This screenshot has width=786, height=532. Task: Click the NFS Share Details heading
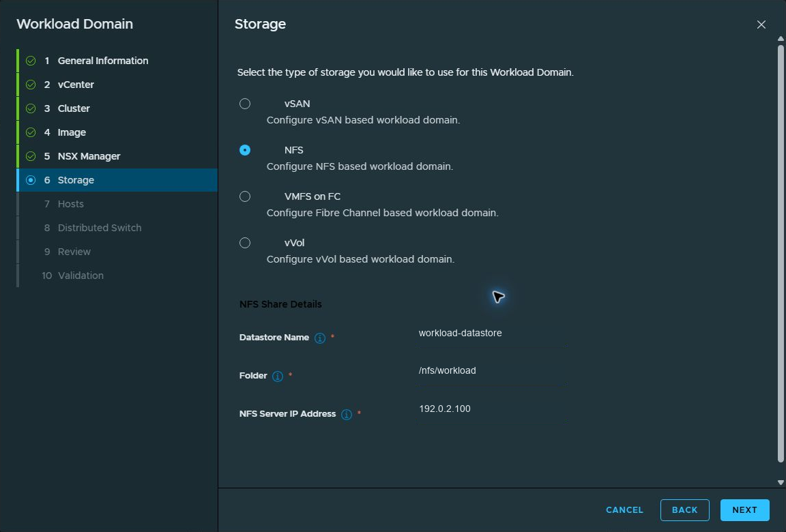[x=280, y=304]
